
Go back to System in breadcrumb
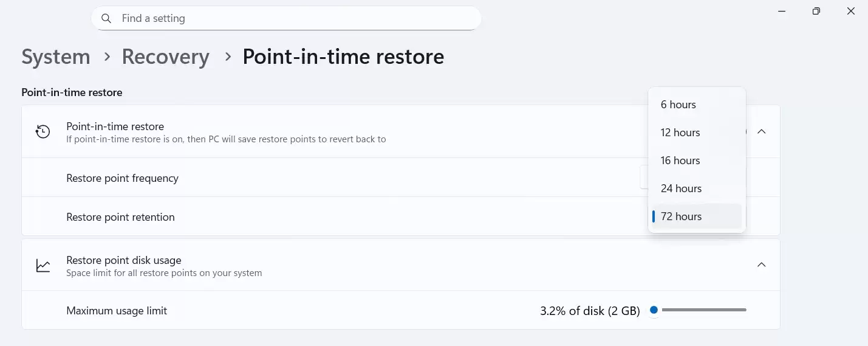pos(56,57)
